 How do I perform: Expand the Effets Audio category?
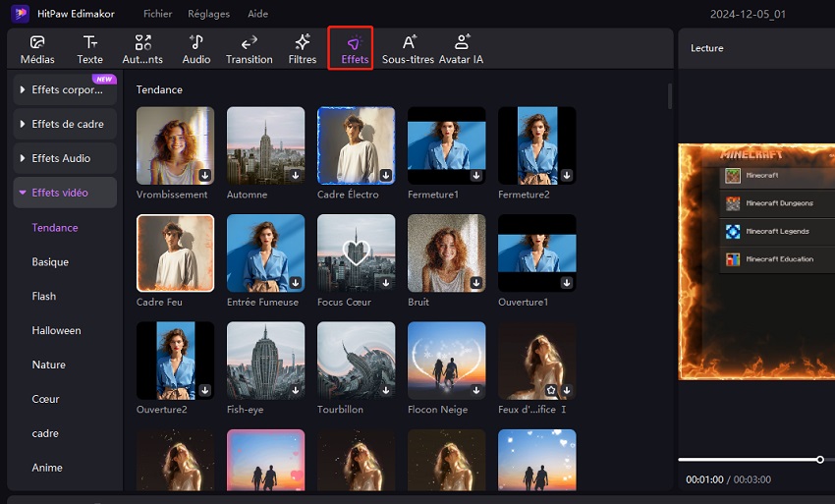coord(65,158)
